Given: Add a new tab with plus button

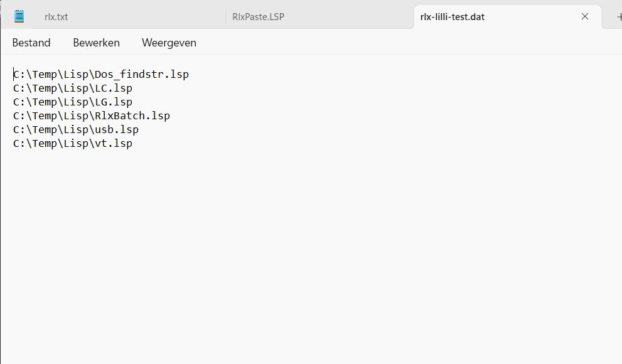Looking at the screenshot, I should (619, 17).
